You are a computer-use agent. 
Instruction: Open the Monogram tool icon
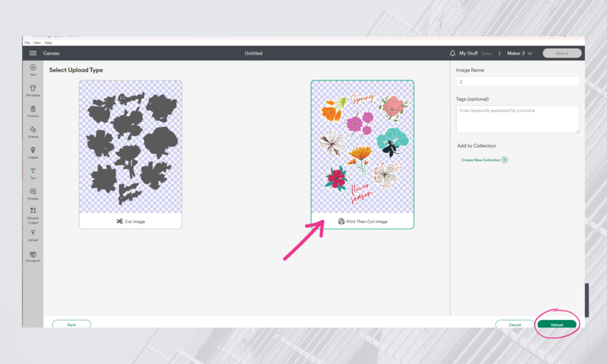tap(33, 254)
